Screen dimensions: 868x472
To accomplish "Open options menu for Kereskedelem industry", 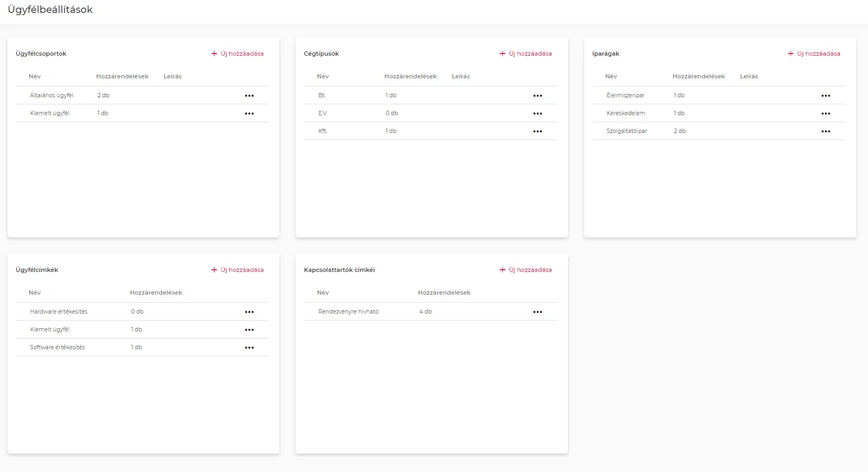I will pos(825,114).
